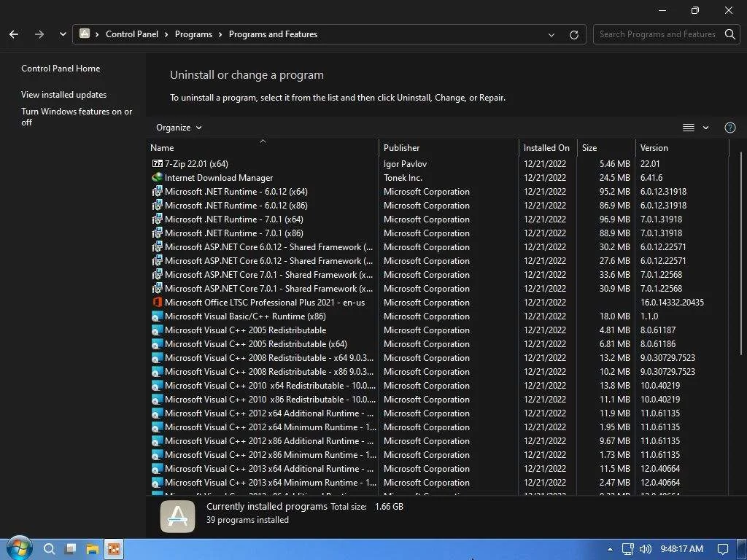Select Visual C++ 2013 x64 Minimum Runtime row
Screen dimensions: 747x560
click(x=438, y=483)
